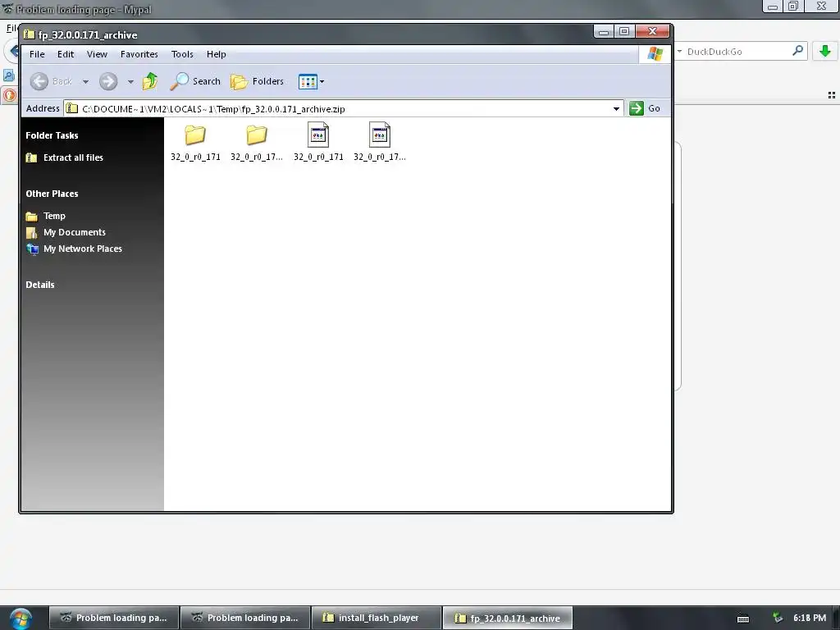Click the grid icon in Mypal toolbar
Screen dimensions: 840x630
(x=832, y=95)
